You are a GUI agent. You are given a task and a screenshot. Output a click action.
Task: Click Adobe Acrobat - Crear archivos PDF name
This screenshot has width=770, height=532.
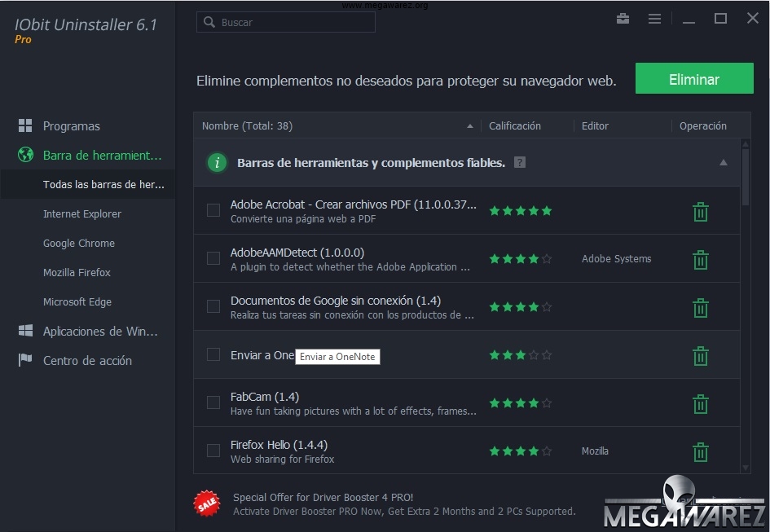(x=353, y=204)
